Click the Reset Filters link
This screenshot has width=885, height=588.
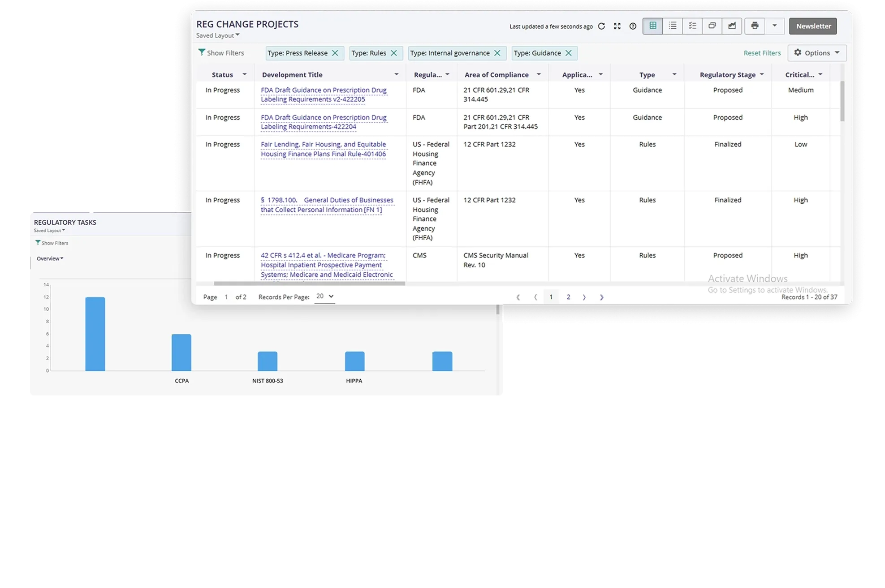point(762,53)
